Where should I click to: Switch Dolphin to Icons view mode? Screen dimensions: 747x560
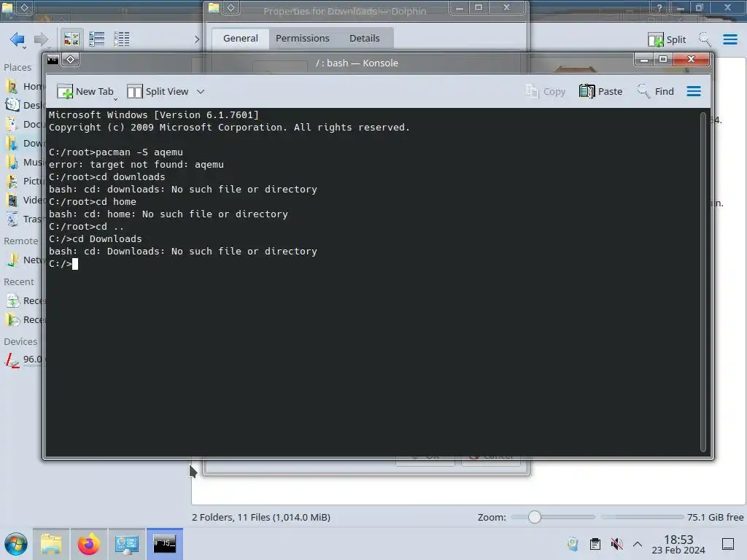pyautogui.click(x=71, y=39)
